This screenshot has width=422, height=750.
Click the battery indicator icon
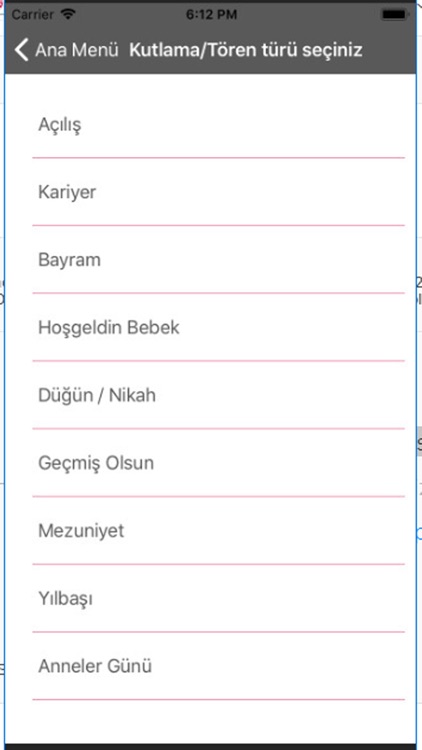[x=394, y=15]
